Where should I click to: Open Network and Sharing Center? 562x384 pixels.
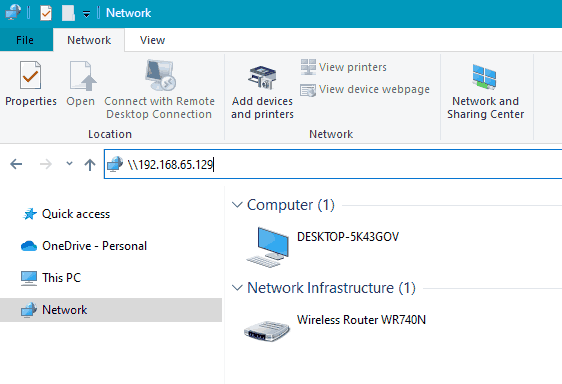(x=485, y=91)
